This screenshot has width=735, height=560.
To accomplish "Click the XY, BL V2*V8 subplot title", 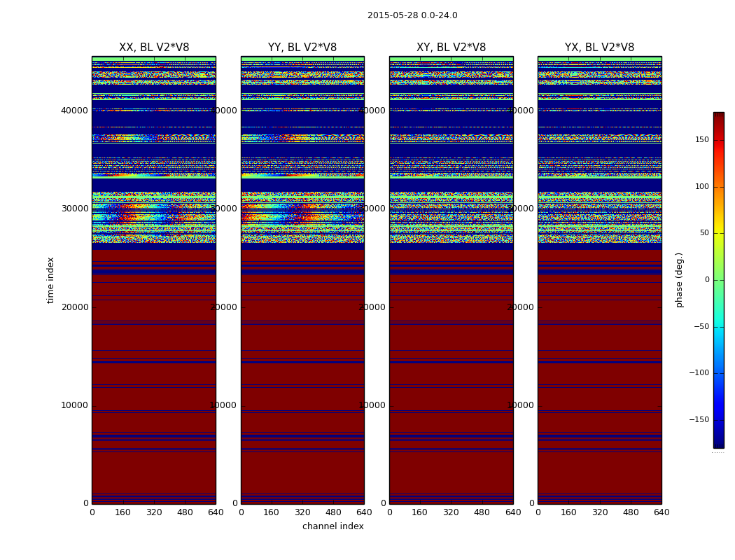I will pyautogui.click(x=451, y=48).
